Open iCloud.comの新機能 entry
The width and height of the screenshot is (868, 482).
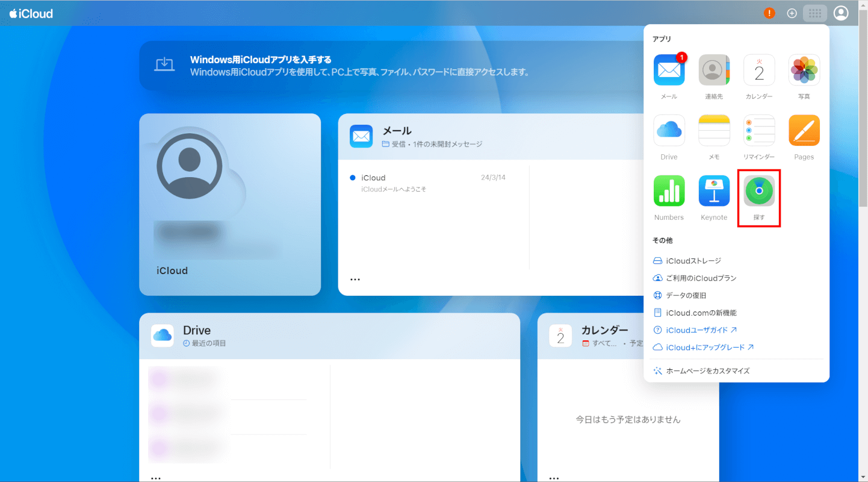695,313
